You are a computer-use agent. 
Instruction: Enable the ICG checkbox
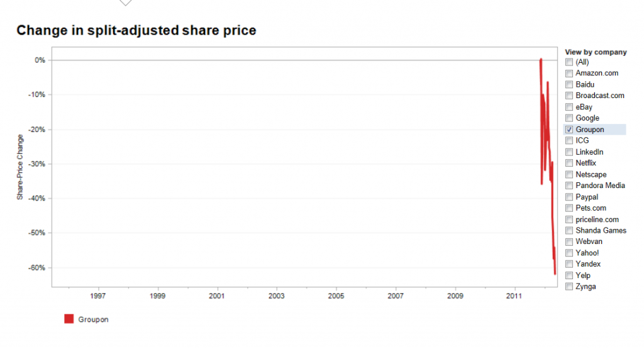569,141
